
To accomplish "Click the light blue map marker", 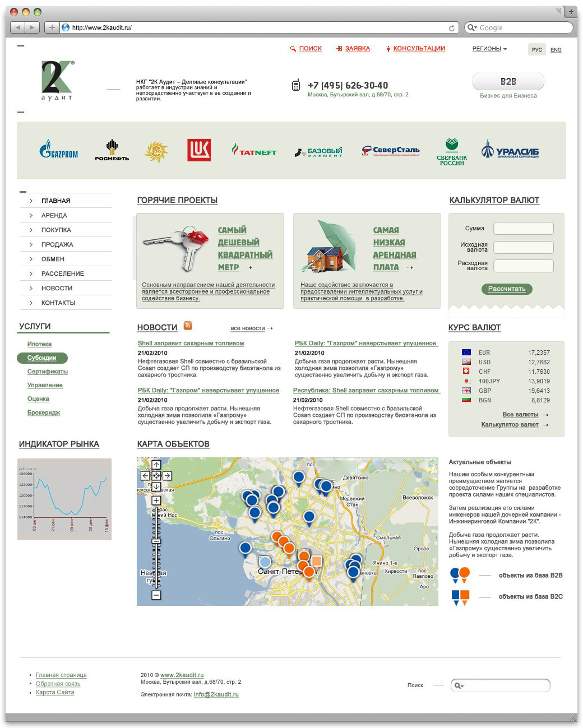I will point(265,562).
